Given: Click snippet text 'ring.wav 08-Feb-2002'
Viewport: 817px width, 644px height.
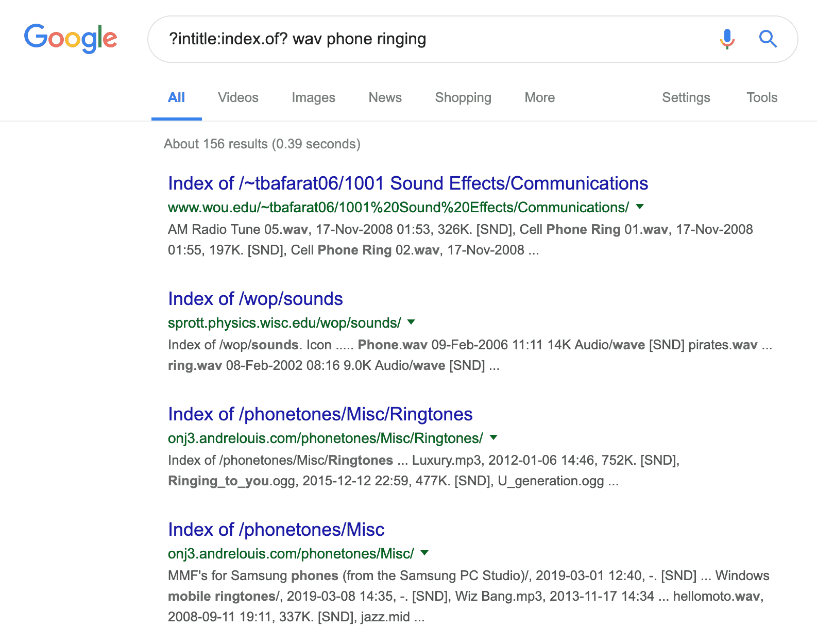Looking at the screenshot, I should (x=235, y=365).
